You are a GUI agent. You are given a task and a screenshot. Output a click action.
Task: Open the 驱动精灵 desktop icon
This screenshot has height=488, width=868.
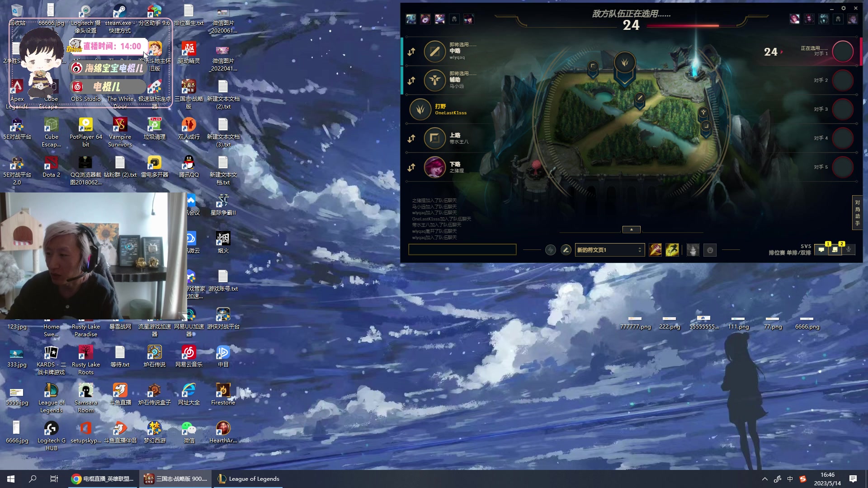click(x=189, y=53)
